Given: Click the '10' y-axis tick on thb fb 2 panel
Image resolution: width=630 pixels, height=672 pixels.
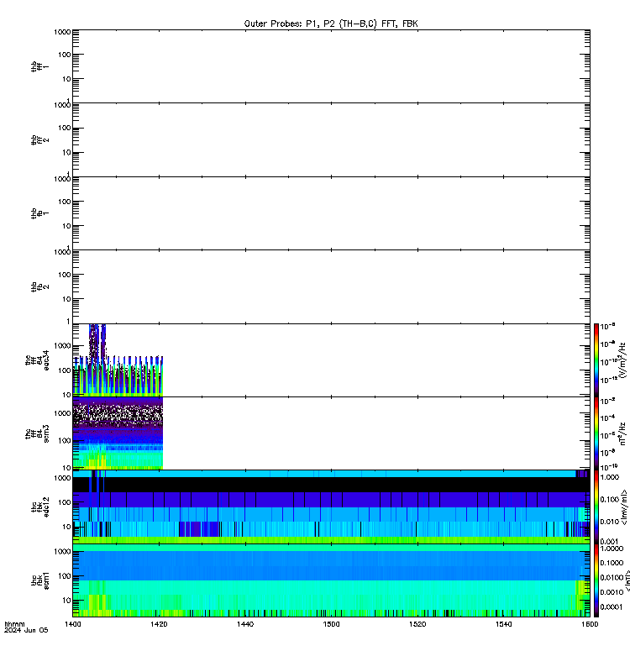Looking at the screenshot, I should click(66, 299).
